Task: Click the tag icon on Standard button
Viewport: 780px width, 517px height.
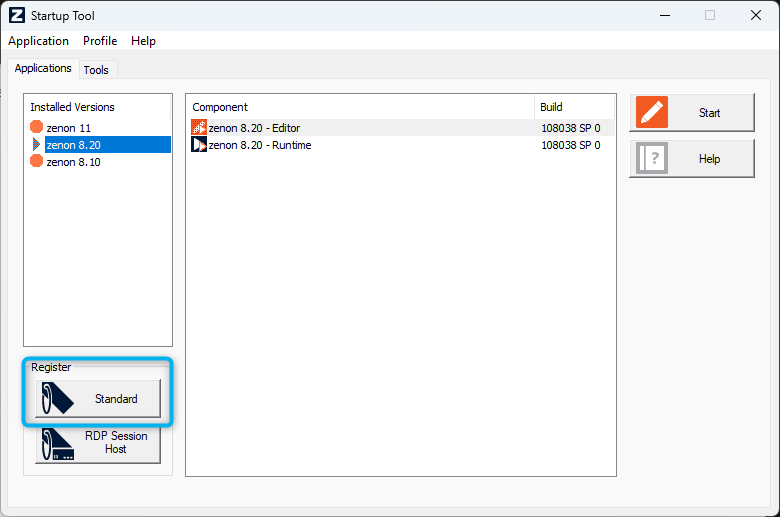Action: click(57, 399)
